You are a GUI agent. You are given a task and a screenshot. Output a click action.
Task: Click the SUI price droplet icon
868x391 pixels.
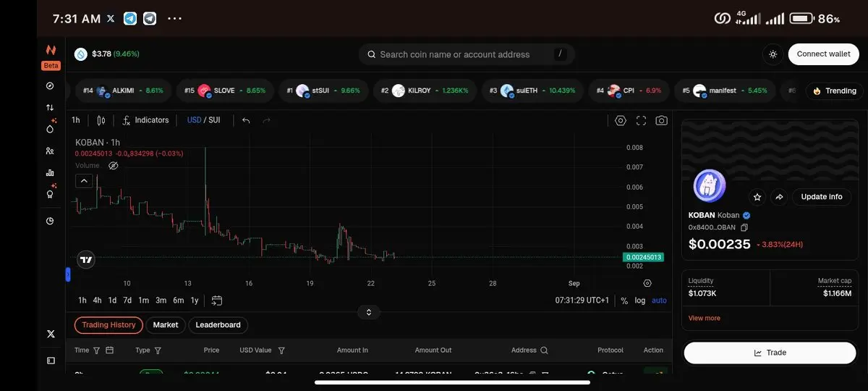[x=80, y=54]
